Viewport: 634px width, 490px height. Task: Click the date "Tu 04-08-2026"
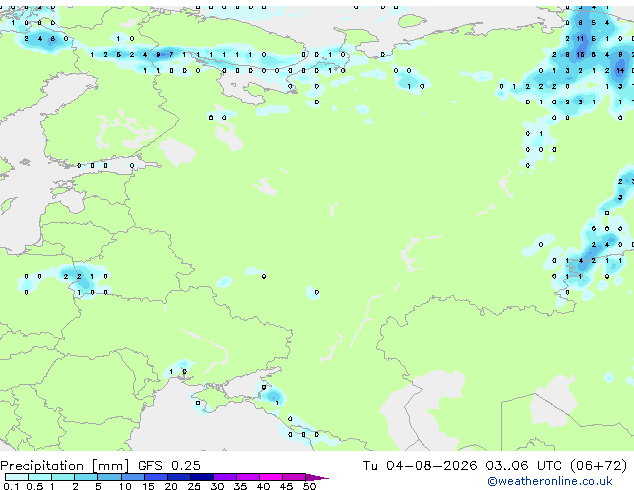420,465
